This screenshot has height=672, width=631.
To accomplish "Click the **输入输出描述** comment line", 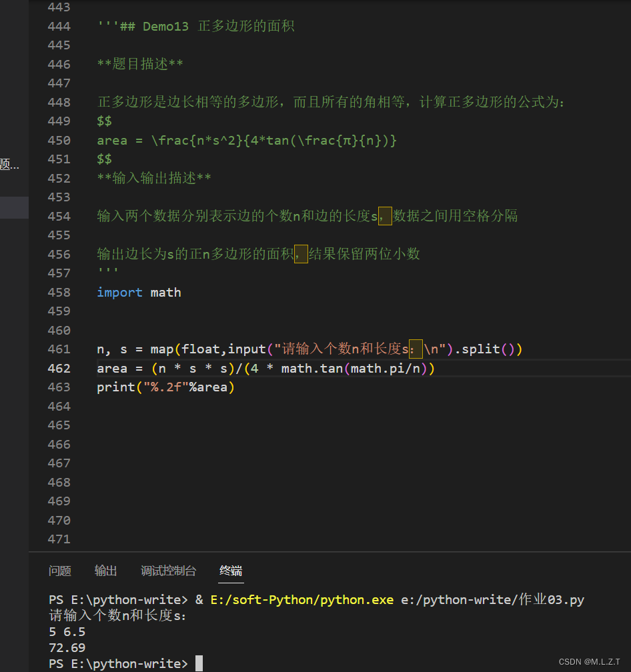I will point(154,178).
